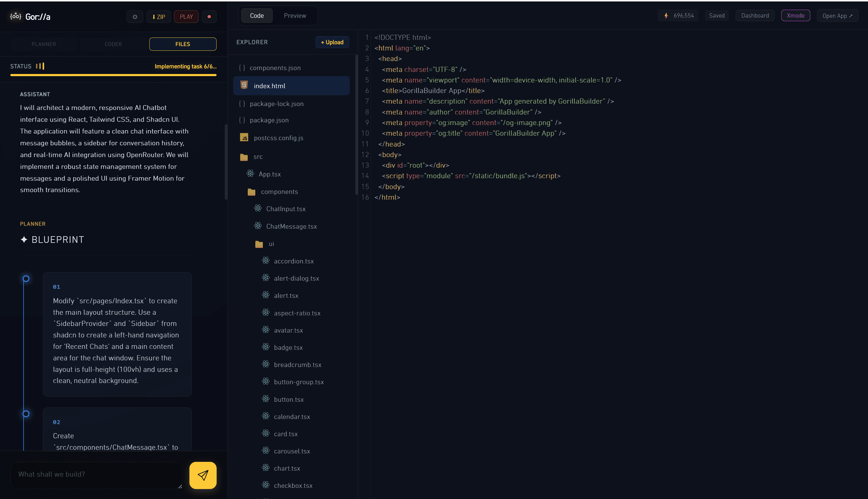
Task: Click the red record dot button
Action: (x=209, y=17)
